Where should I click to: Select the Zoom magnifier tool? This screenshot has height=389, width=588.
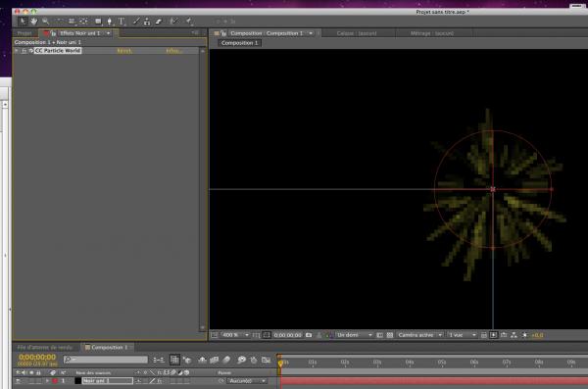coord(46,22)
